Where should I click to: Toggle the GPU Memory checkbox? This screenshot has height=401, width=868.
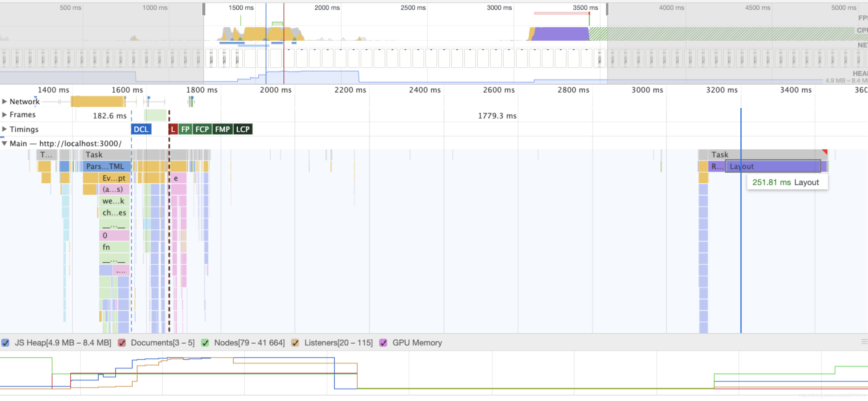click(x=383, y=343)
